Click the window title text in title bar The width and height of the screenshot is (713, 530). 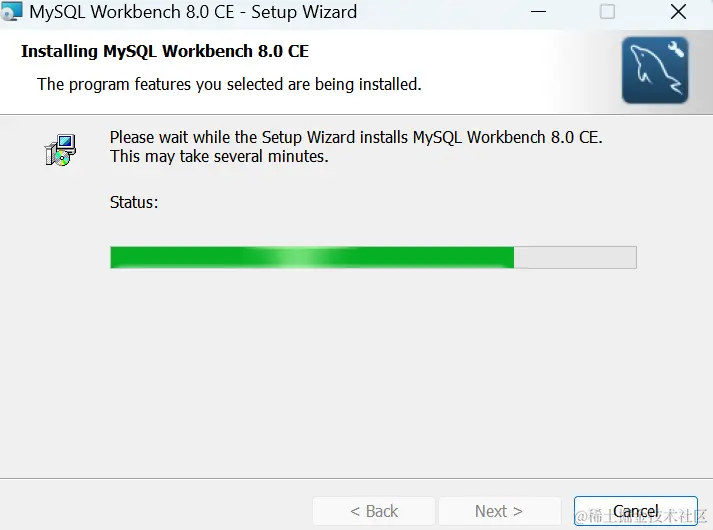(x=193, y=12)
